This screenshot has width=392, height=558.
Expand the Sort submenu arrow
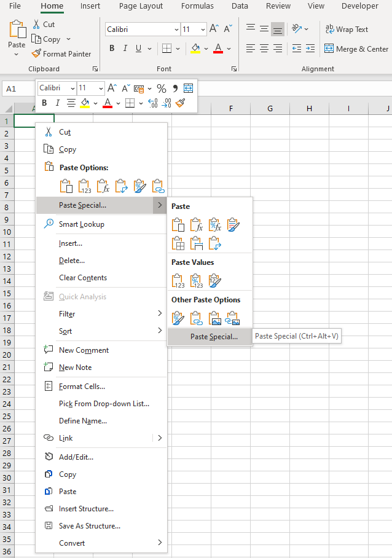(x=160, y=331)
